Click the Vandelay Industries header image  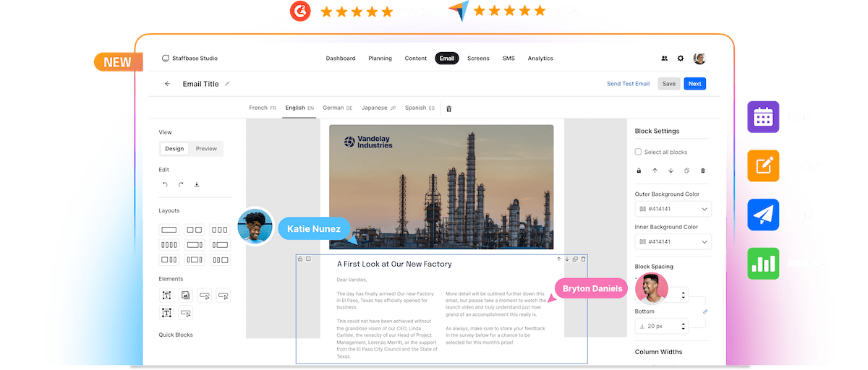441,186
